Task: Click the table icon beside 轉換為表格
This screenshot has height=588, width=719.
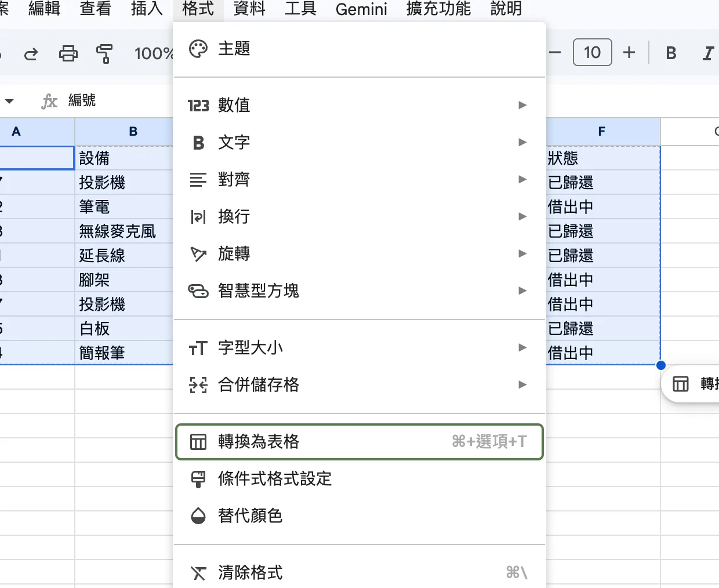Action: tap(198, 442)
